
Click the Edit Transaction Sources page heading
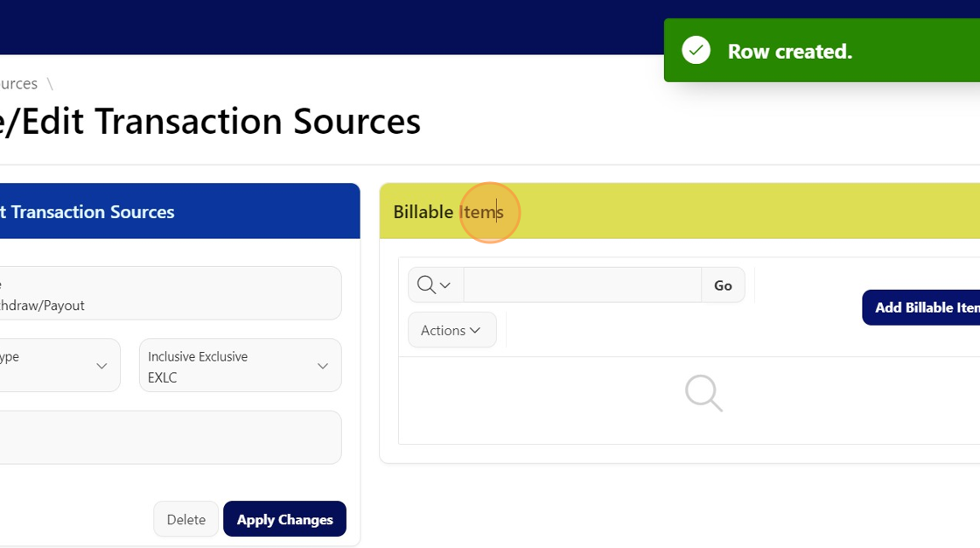[x=210, y=122]
